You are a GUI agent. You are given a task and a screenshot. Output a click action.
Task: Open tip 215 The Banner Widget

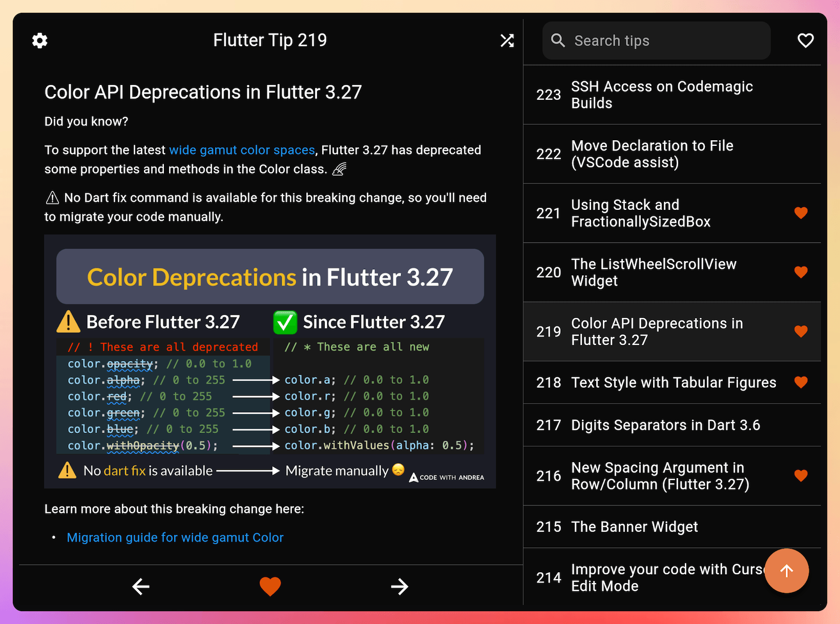point(635,526)
